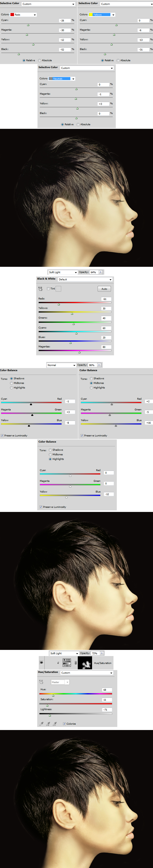153x868 pixels.
Task: Select the Subtract from Sample eyedropper
Action: pyautogui.click(x=55, y=724)
